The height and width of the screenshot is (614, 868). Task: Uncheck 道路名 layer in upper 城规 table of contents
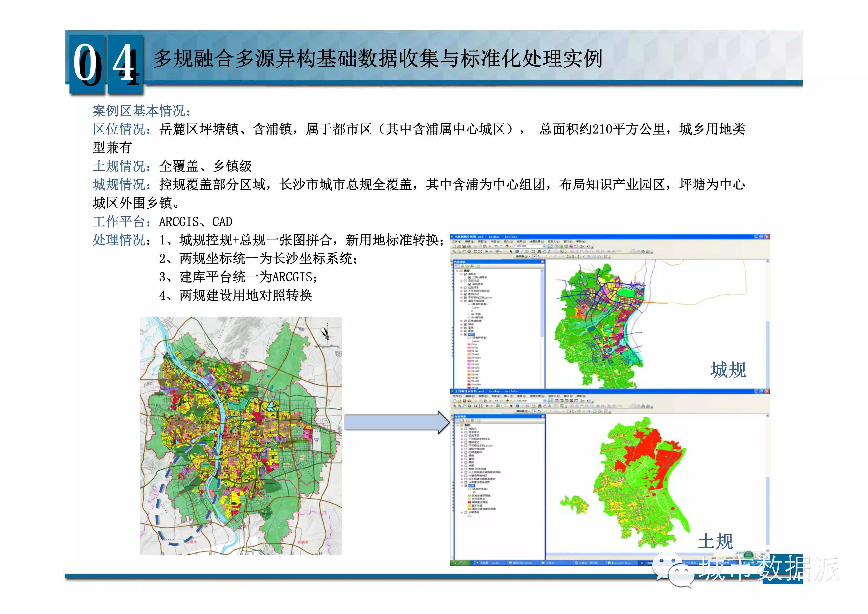(465, 274)
